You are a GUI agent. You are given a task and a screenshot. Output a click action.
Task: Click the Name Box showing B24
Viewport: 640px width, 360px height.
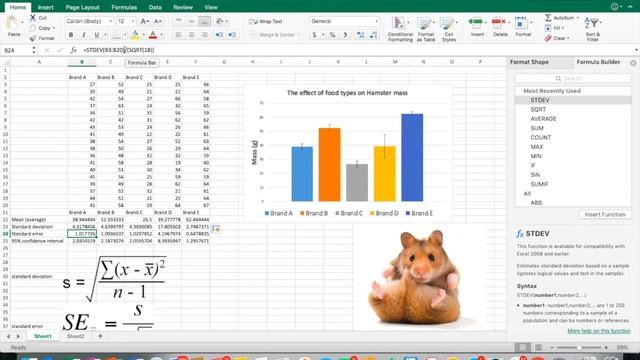(x=16, y=50)
